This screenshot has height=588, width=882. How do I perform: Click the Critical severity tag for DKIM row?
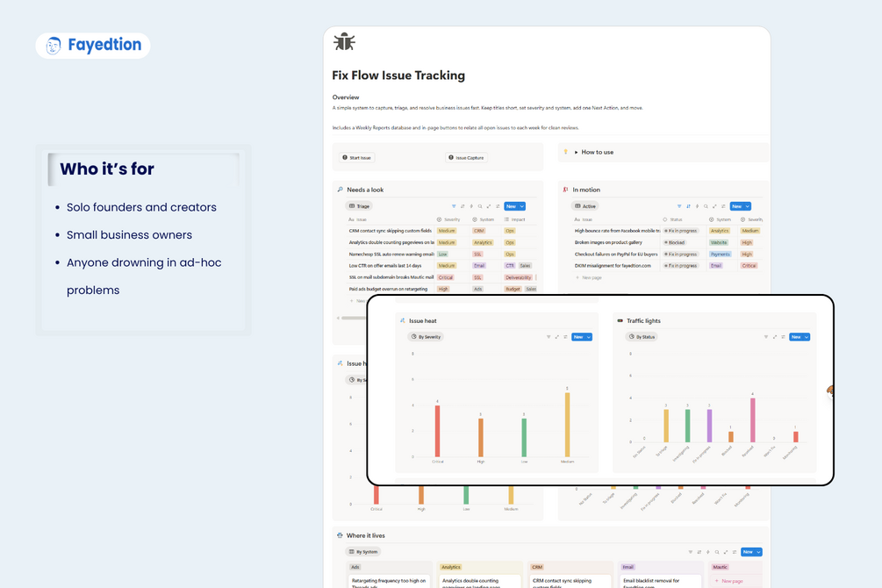click(x=749, y=266)
